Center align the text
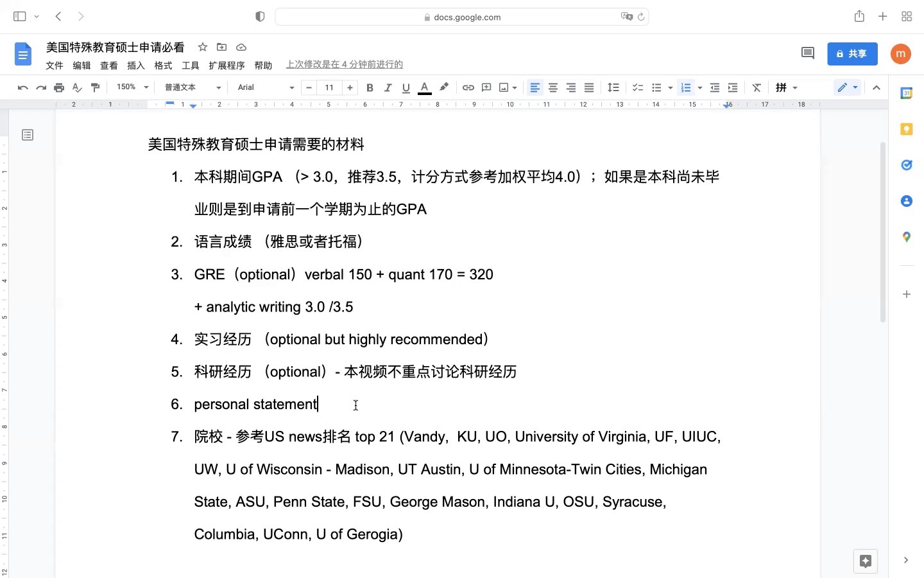Viewport: 924px width, 578px height. coord(553,87)
